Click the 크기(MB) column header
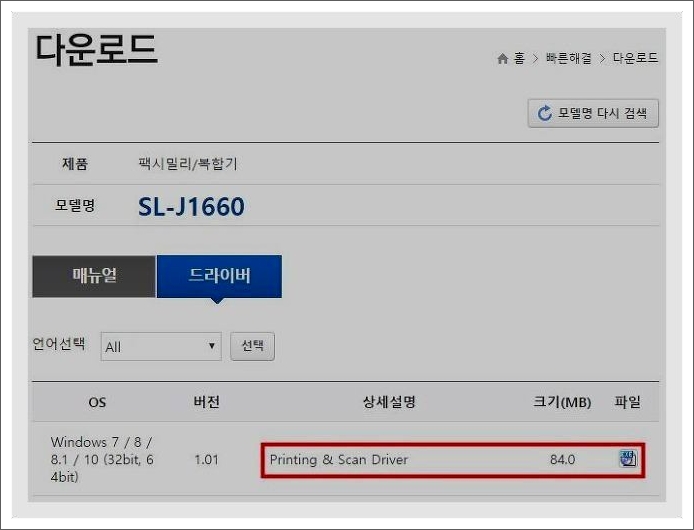Image resolution: width=694 pixels, height=530 pixels. [x=562, y=402]
